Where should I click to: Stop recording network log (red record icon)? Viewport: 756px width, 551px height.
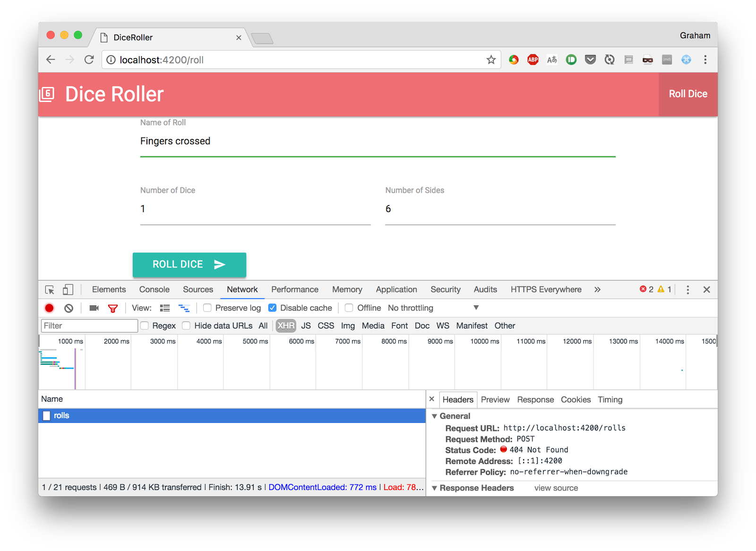point(49,308)
